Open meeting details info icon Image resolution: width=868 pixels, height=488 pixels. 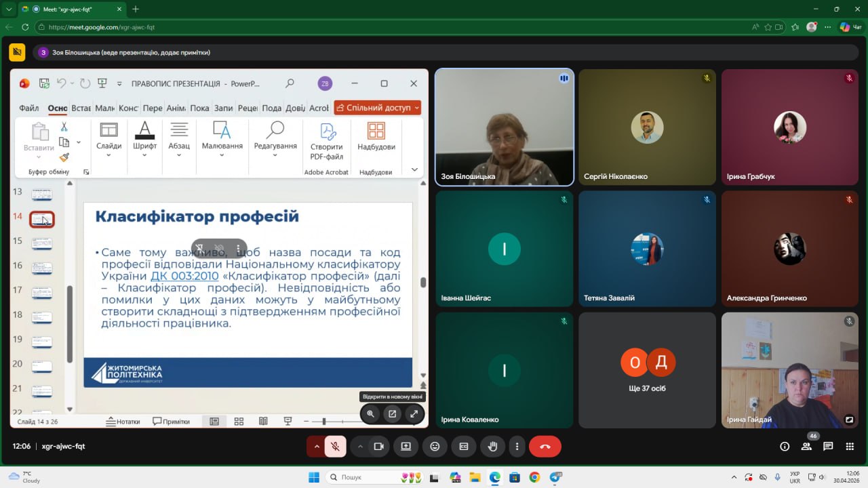[785, 447]
